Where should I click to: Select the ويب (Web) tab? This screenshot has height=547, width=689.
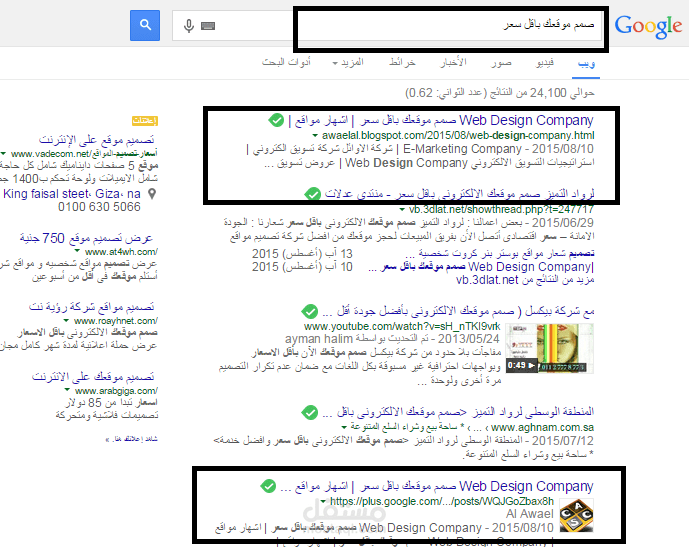click(x=586, y=63)
